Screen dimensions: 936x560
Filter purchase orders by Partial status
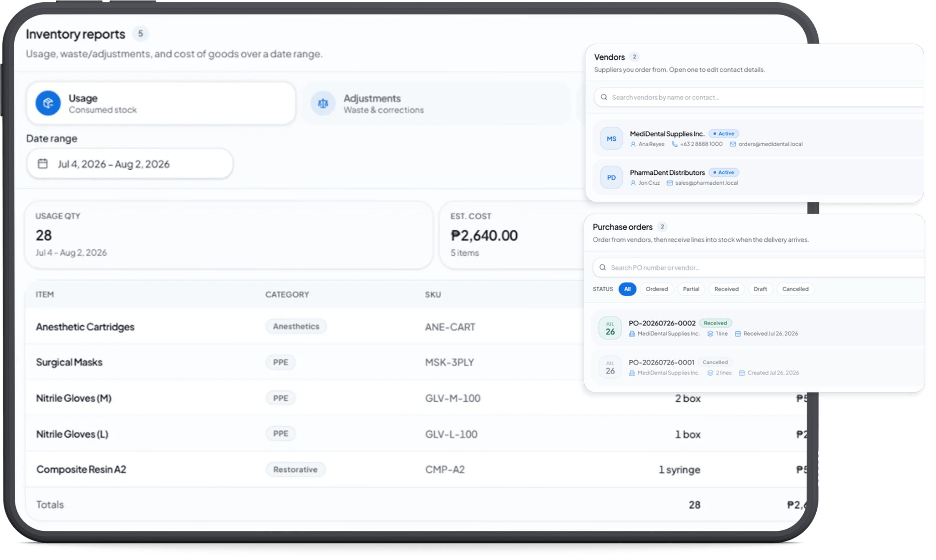691,289
